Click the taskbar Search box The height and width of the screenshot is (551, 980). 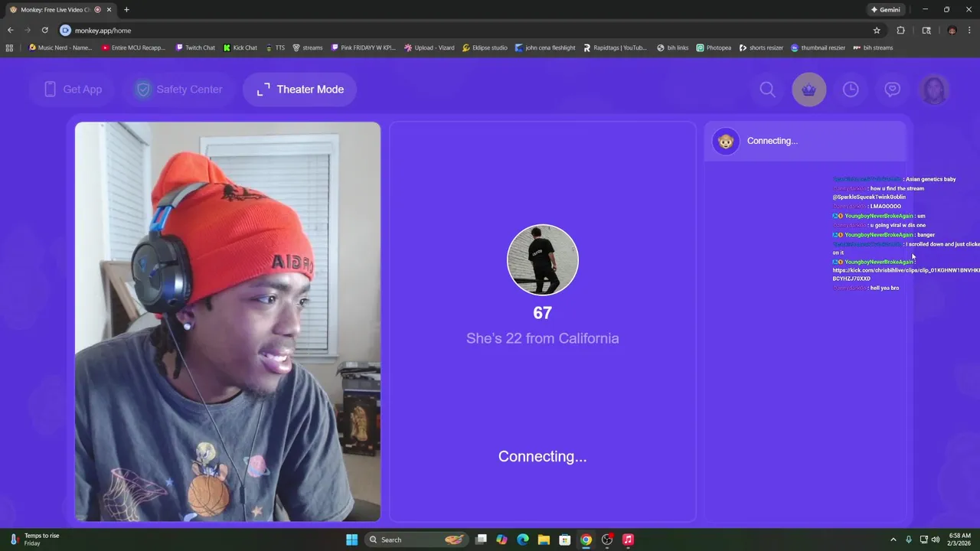click(416, 540)
